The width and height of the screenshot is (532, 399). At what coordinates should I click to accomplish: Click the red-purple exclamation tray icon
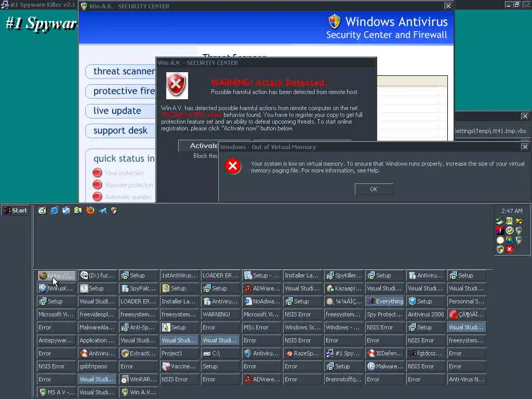click(500, 231)
